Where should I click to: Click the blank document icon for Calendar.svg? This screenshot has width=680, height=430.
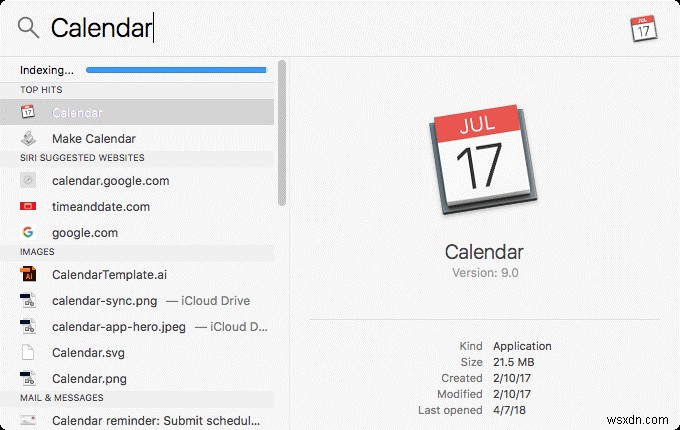coord(28,352)
